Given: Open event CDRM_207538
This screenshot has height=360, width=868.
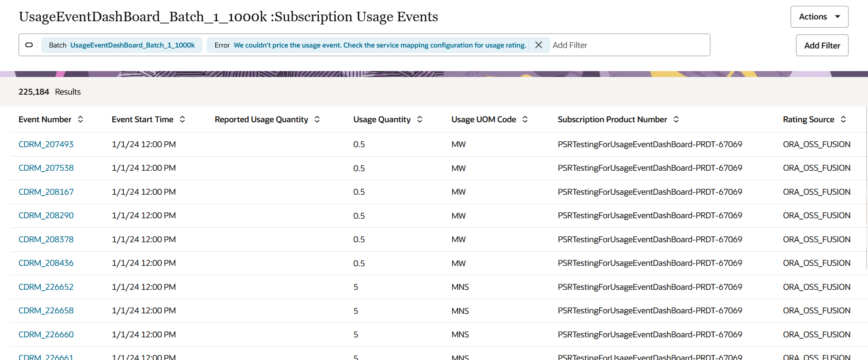Looking at the screenshot, I should point(46,168).
